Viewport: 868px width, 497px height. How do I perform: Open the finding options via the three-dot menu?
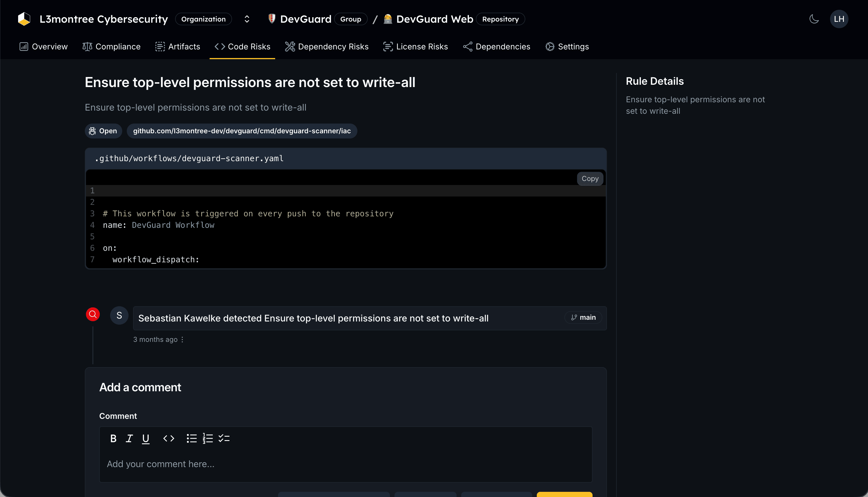pyautogui.click(x=182, y=340)
